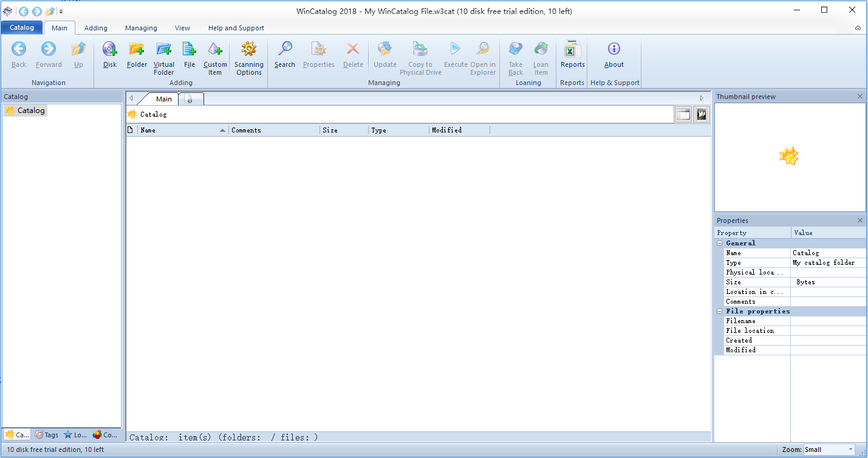Click the Update ribbon icon
The height and width of the screenshot is (458, 868).
click(x=385, y=49)
